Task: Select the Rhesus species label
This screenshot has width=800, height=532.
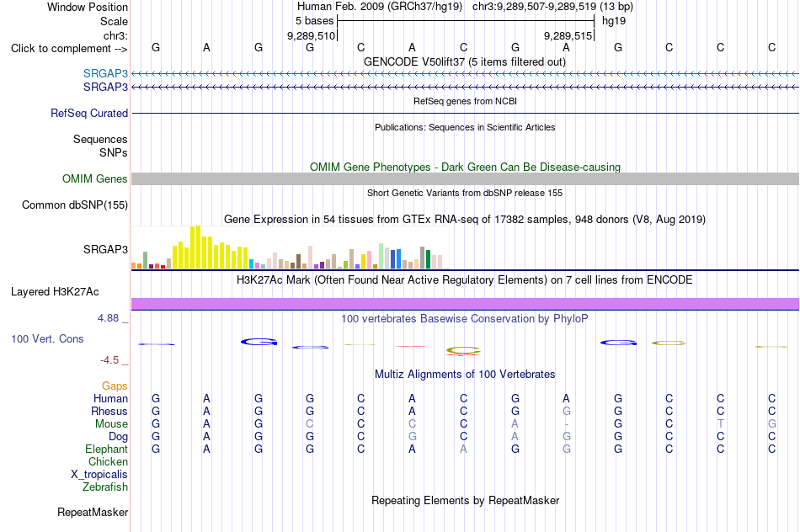Action: coord(109,411)
